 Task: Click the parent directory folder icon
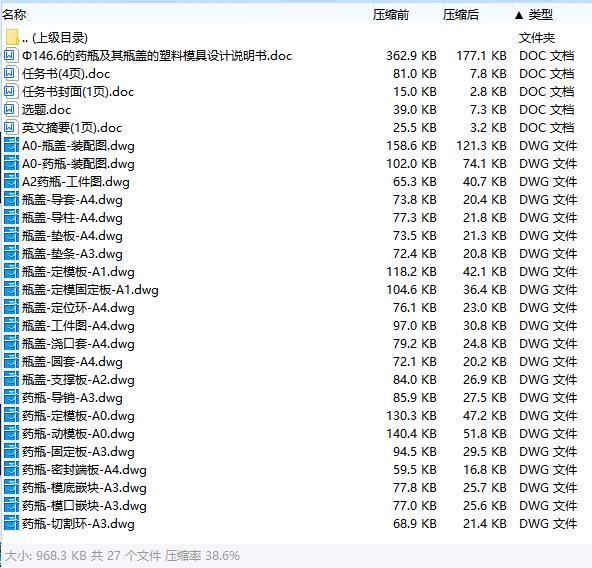(x=12, y=37)
